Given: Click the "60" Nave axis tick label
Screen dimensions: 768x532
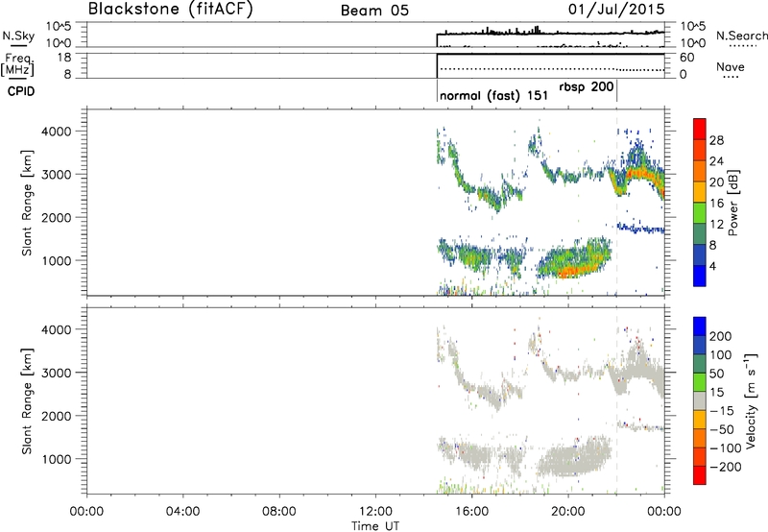Looking at the screenshot, I should tap(686, 58).
